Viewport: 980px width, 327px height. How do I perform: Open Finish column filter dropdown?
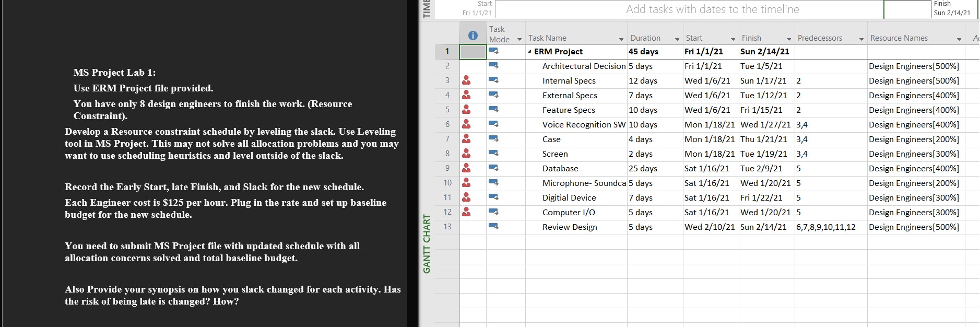point(789,40)
